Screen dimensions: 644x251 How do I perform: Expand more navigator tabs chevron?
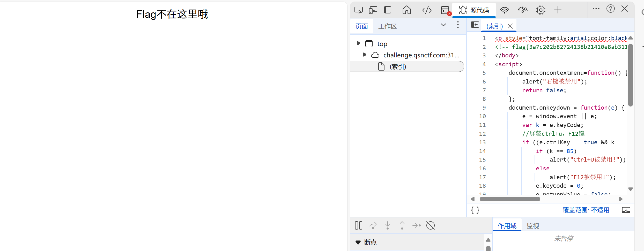pyautogui.click(x=443, y=25)
